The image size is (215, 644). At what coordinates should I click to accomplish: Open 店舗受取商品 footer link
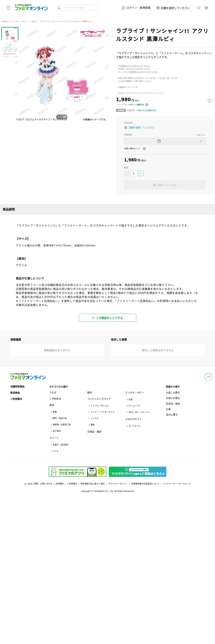tap(17, 387)
